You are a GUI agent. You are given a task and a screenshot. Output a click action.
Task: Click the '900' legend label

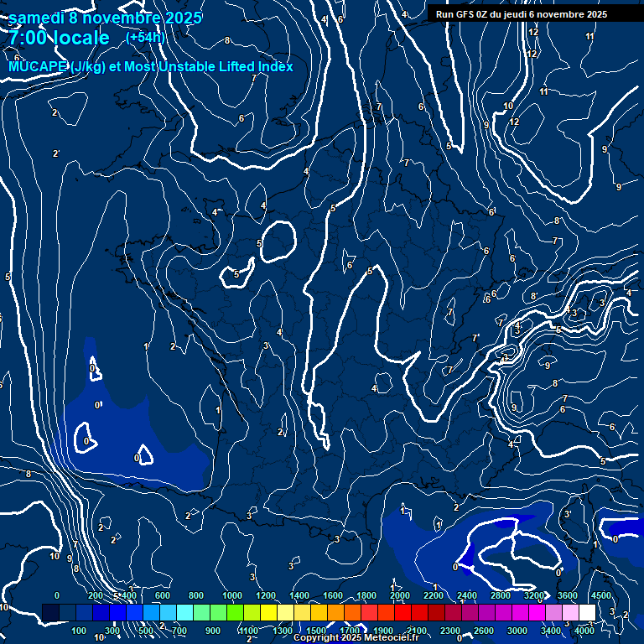tap(213, 631)
